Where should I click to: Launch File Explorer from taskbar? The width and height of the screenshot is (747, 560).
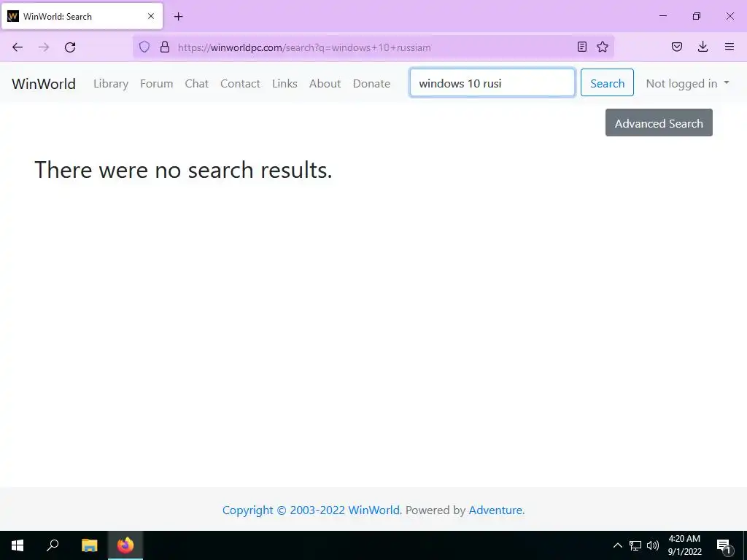pyautogui.click(x=89, y=545)
